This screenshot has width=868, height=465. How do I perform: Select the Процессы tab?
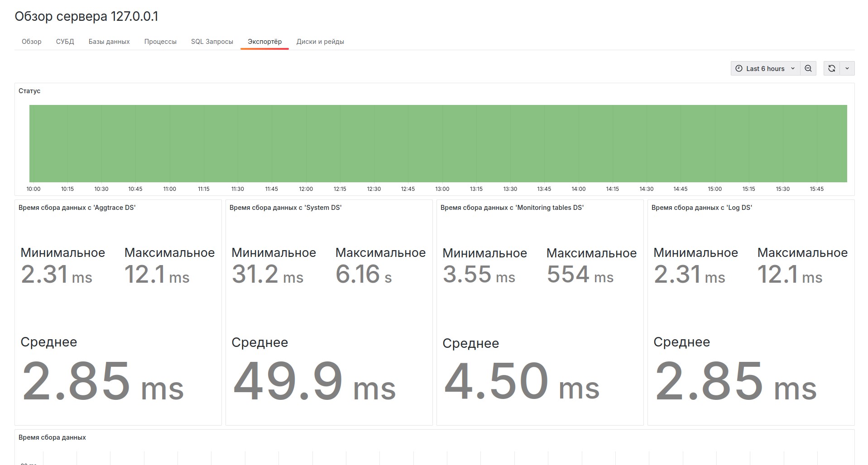pyautogui.click(x=160, y=42)
